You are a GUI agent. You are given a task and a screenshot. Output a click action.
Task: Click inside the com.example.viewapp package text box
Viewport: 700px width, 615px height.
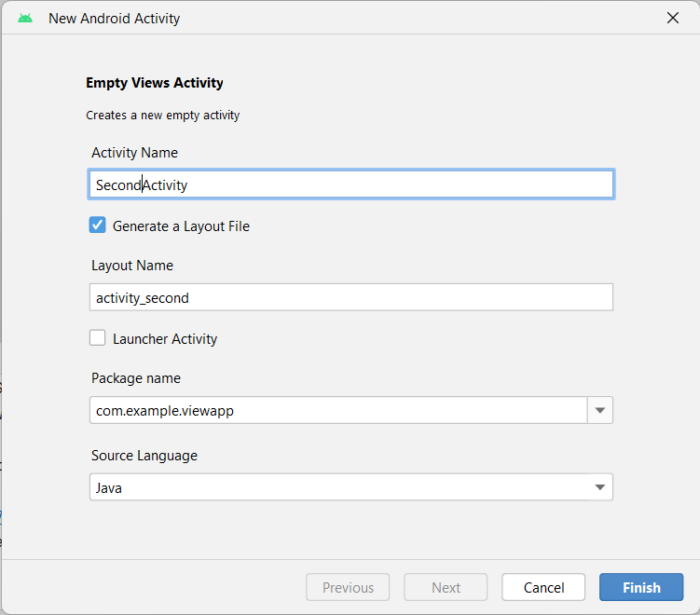(x=337, y=410)
